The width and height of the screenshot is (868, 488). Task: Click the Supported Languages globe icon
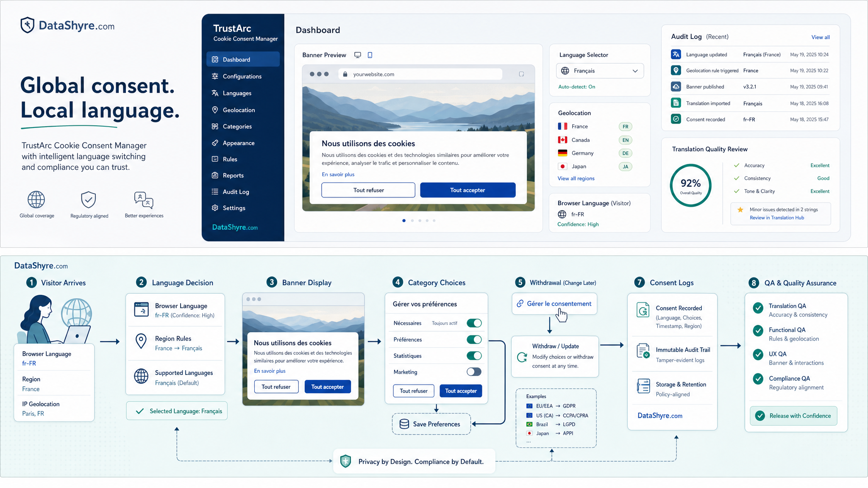coord(141,376)
